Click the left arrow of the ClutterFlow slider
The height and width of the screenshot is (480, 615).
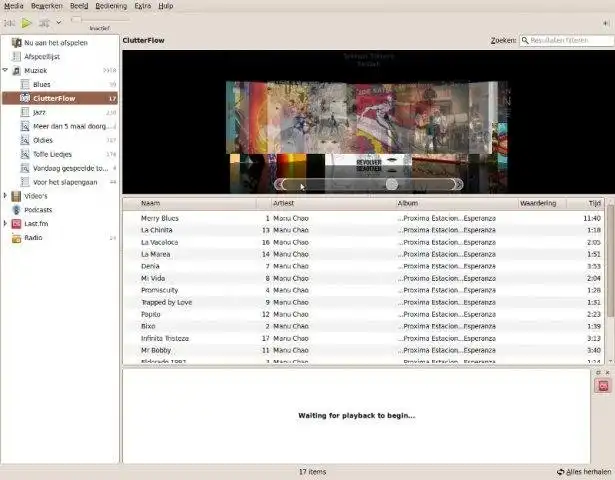click(279, 184)
